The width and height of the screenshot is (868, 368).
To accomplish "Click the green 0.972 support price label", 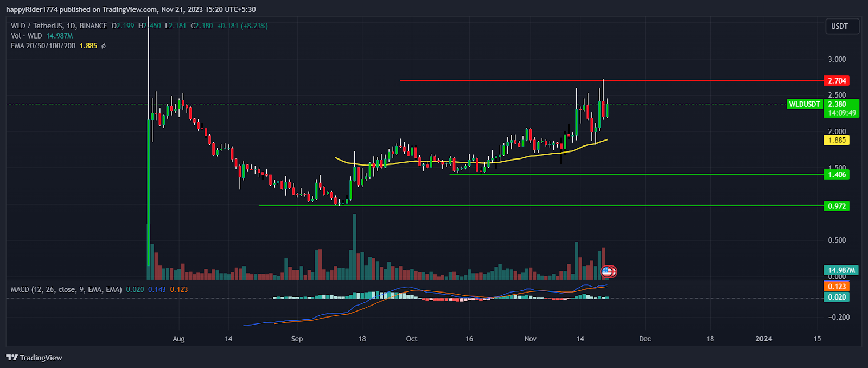I will coord(837,206).
